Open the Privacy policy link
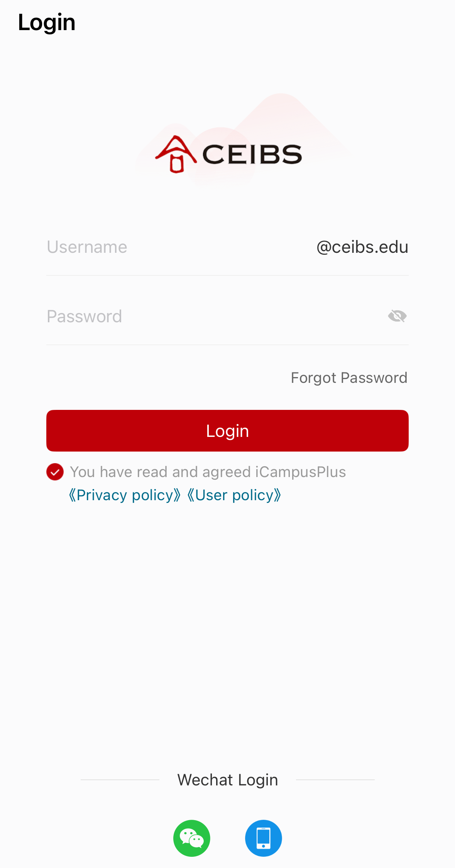Viewport: 455px width, 868px height. coord(125,495)
